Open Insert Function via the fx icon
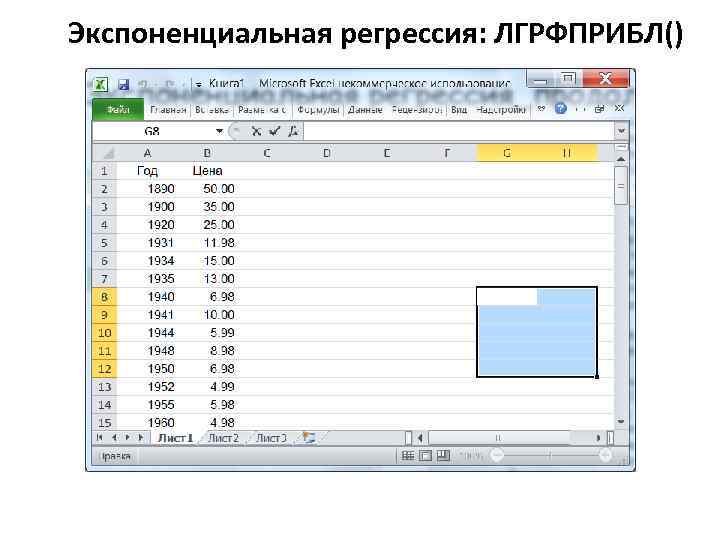The image size is (720, 540). click(293, 131)
